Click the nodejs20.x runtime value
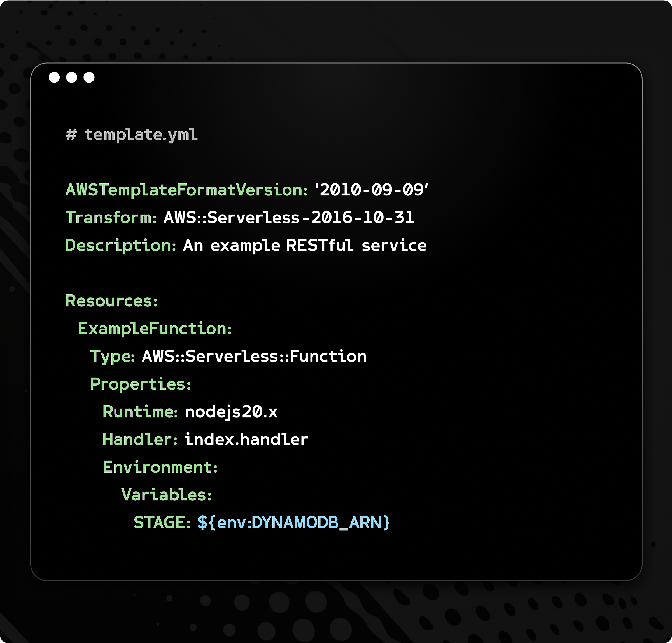Screen dimensions: 672x643 point(231,412)
